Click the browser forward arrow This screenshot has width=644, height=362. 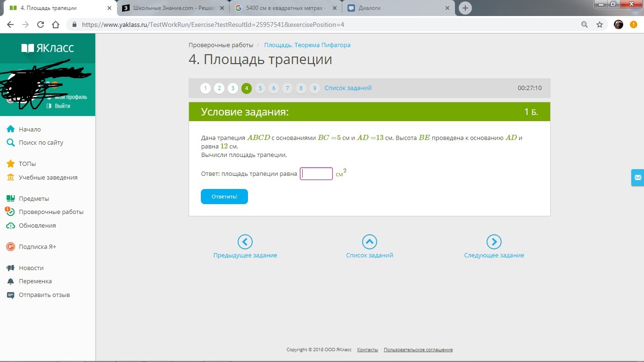pos(25,25)
